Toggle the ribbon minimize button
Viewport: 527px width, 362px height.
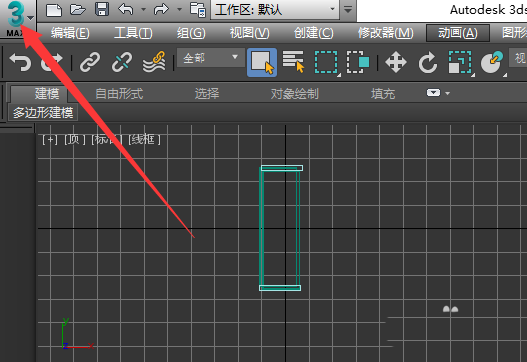[433, 93]
